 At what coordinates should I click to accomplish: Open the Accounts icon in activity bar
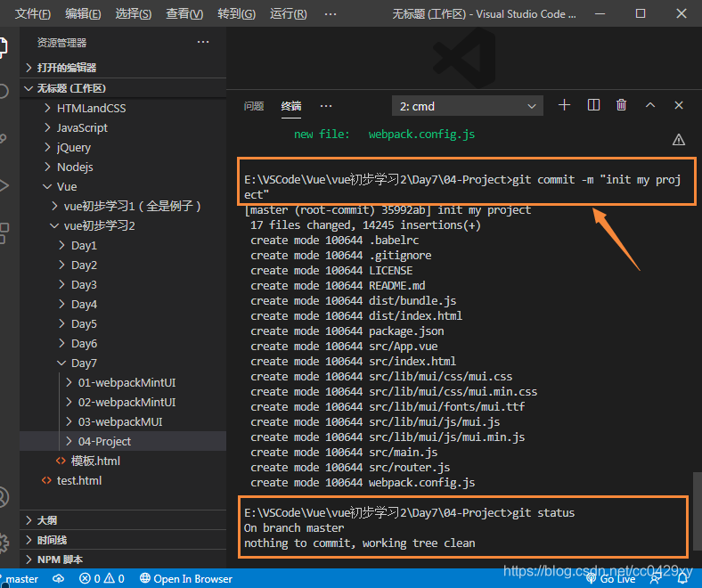point(4,496)
